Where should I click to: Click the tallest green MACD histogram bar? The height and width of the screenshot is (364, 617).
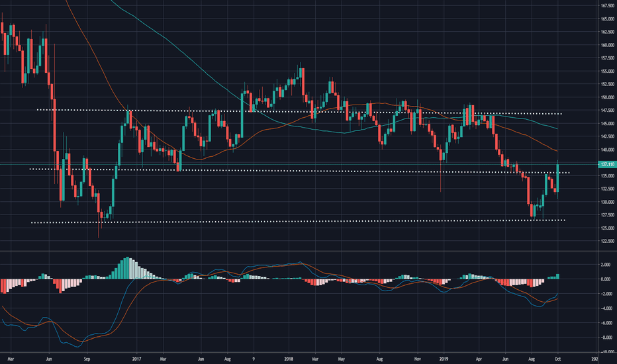click(x=127, y=268)
